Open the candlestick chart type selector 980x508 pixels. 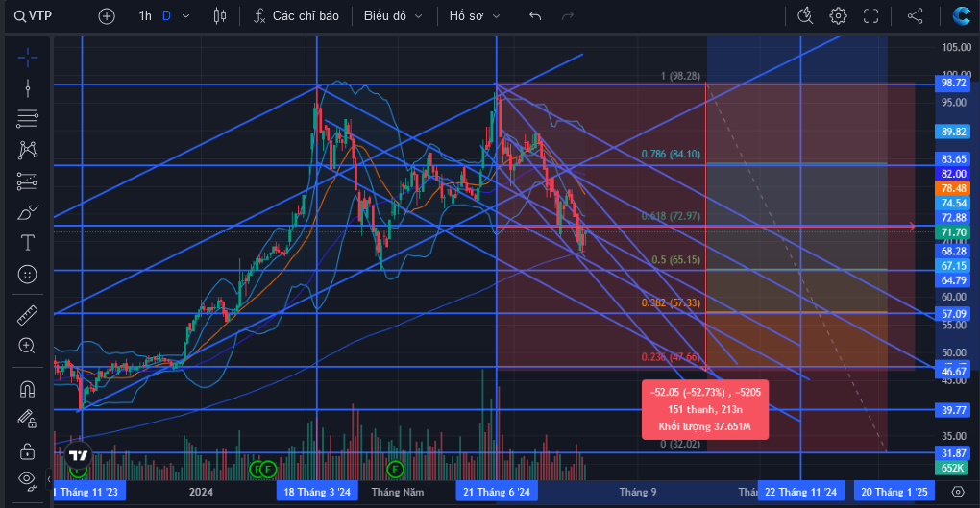(x=220, y=15)
